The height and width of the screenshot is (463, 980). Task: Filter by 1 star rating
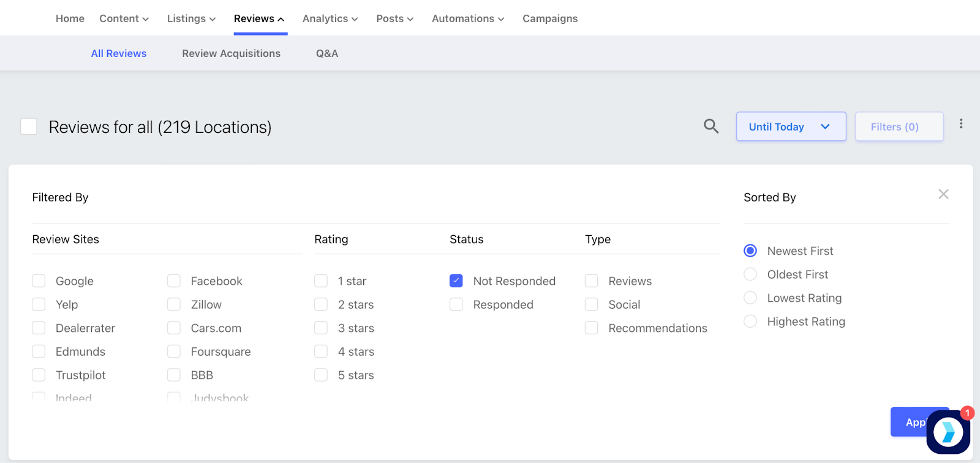321,280
